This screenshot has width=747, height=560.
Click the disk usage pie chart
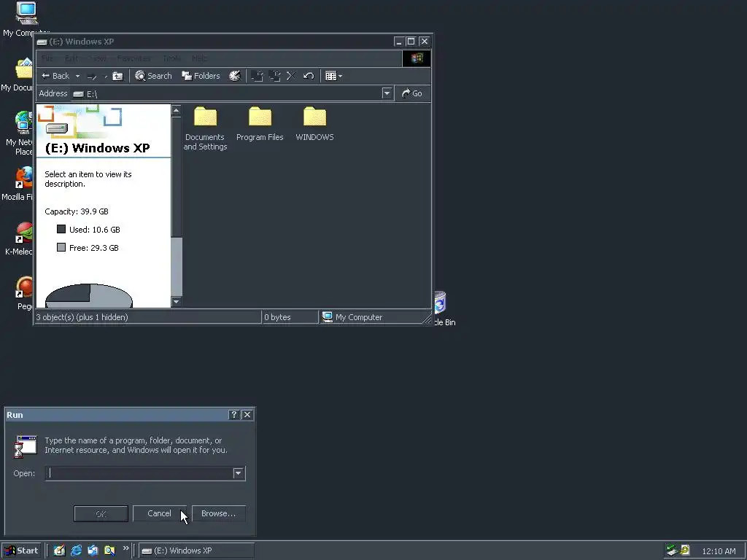[88, 296]
